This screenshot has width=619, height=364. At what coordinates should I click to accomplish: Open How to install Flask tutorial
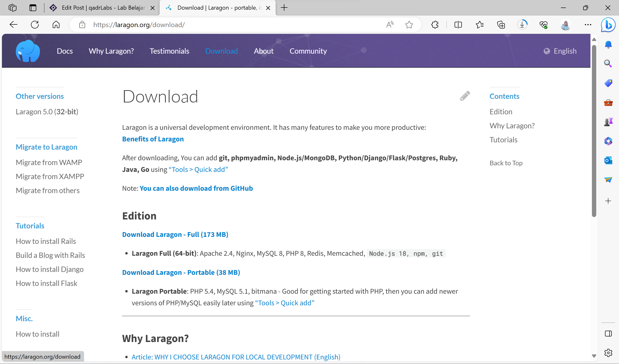click(x=46, y=283)
